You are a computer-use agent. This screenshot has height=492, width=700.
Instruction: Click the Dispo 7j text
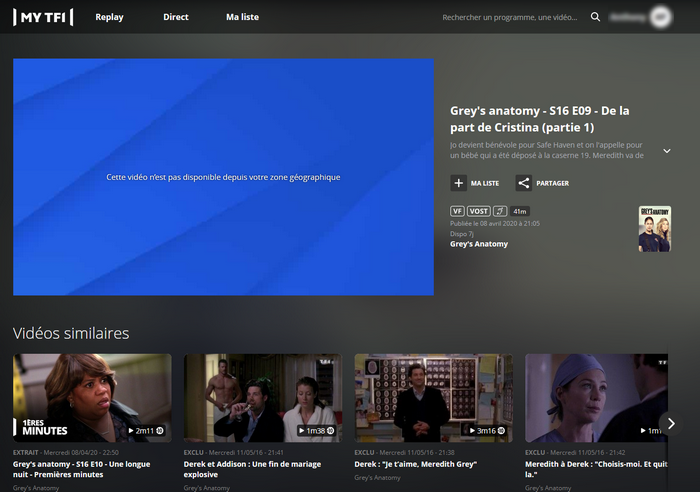[x=462, y=233]
